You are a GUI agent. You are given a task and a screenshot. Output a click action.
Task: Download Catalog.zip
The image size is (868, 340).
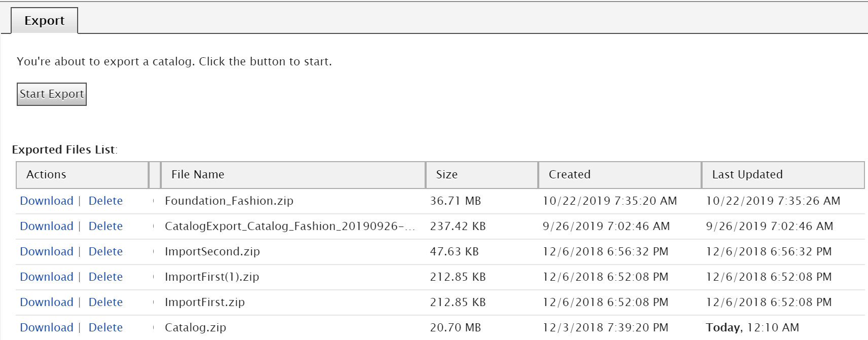coord(47,327)
